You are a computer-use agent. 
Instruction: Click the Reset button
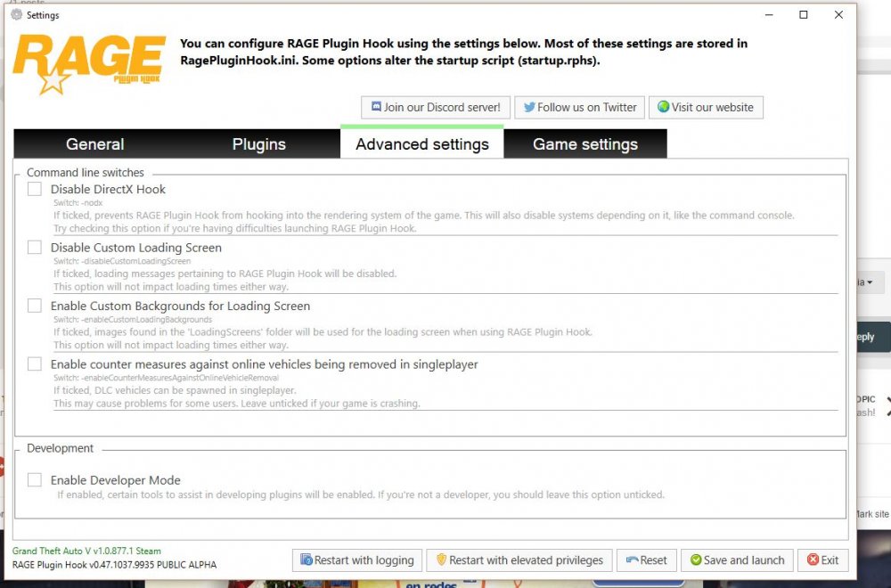[647, 560]
